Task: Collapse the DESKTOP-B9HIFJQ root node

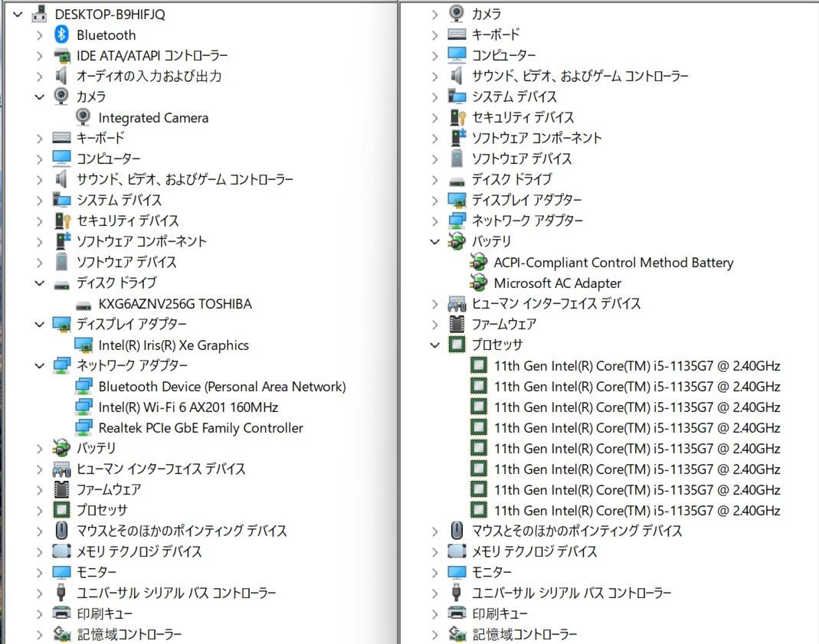Action: (18, 14)
